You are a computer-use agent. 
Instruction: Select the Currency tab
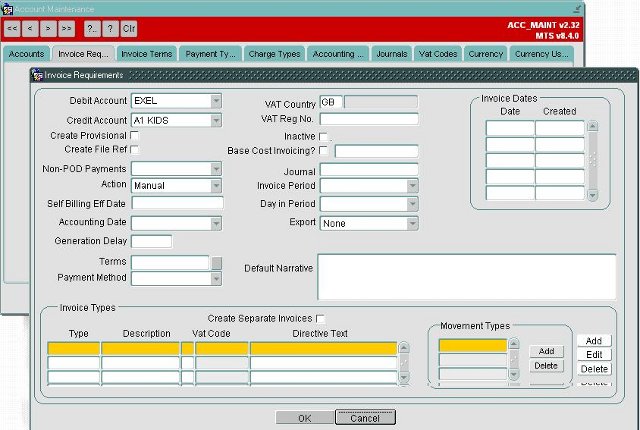coord(486,54)
